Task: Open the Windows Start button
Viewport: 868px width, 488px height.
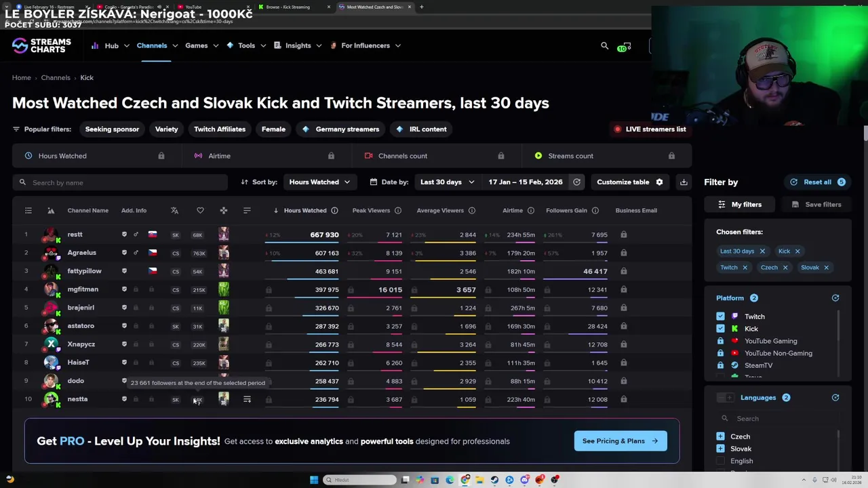Action: pos(314,480)
